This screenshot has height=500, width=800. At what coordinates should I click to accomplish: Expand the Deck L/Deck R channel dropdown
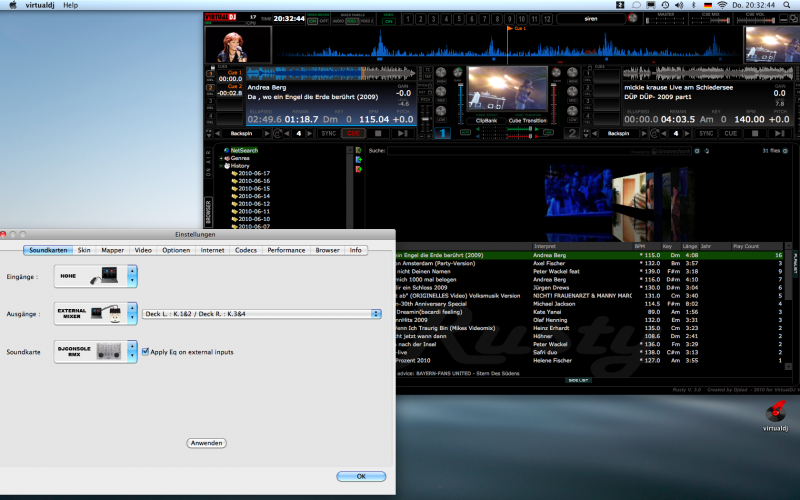pos(376,314)
